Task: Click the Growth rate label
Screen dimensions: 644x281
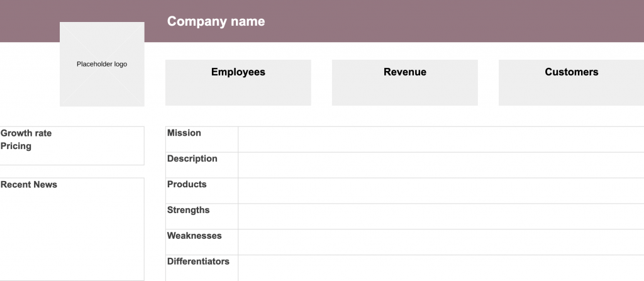Action: coord(26,133)
